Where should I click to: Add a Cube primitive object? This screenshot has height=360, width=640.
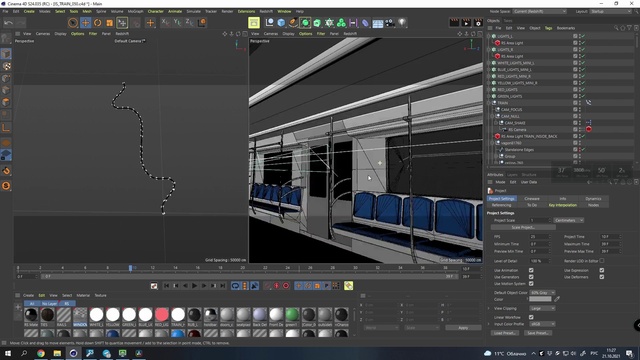pyautogui.click(x=281, y=23)
